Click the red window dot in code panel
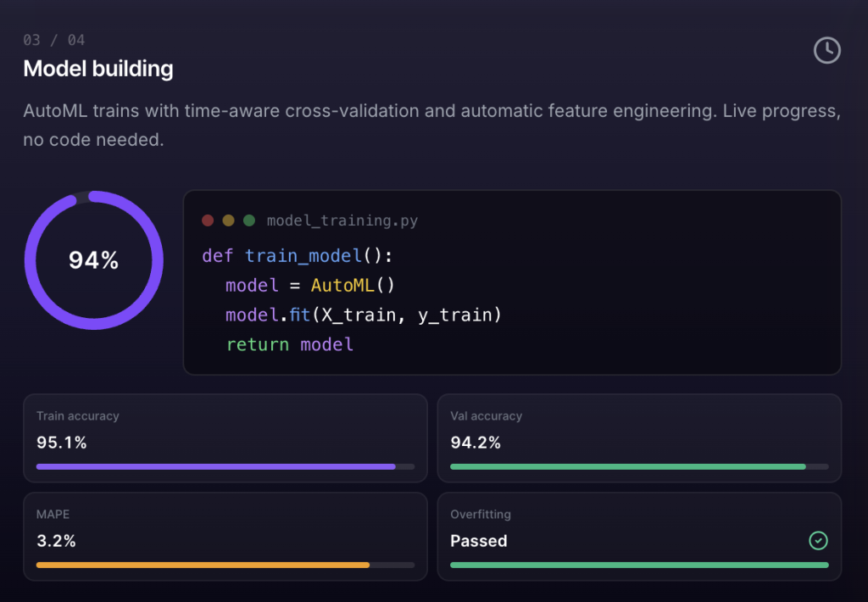The height and width of the screenshot is (602, 868). click(x=208, y=220)
